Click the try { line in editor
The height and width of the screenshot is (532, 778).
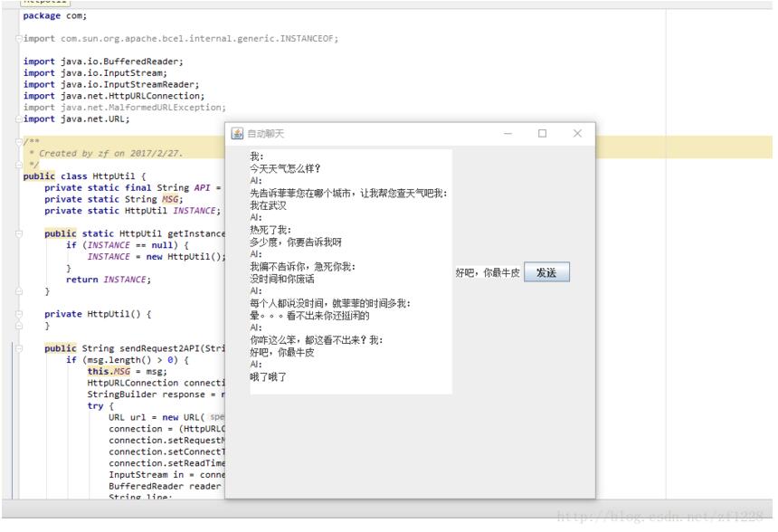100,406
